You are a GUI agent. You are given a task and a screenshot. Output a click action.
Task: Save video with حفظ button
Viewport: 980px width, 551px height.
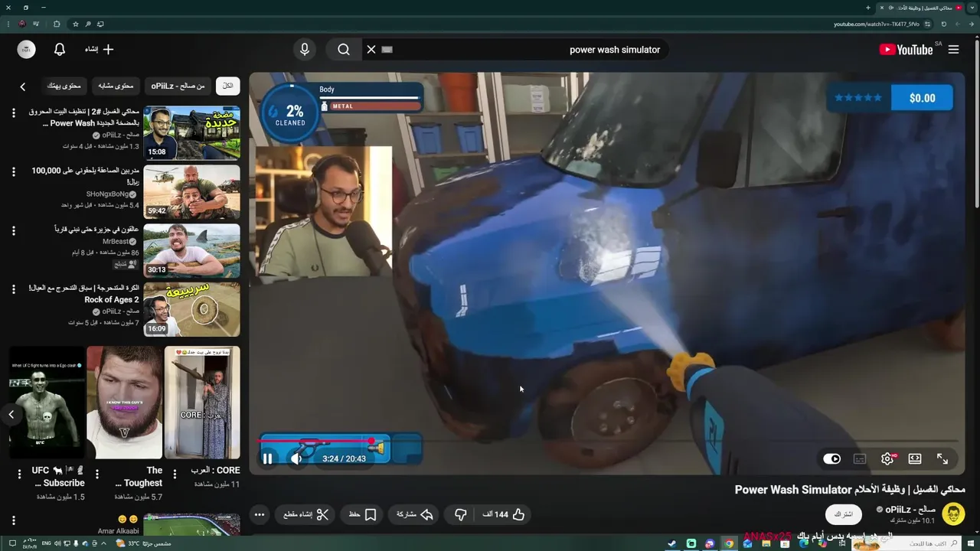(363, 514)
